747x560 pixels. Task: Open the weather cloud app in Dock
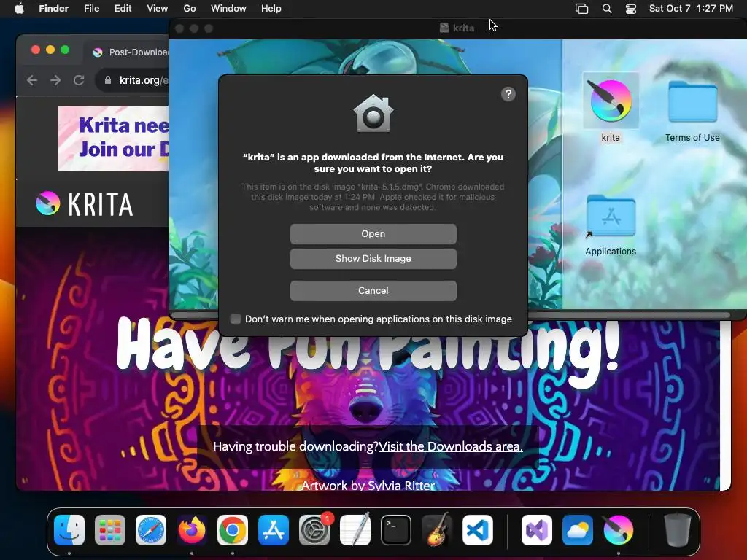tap(578, 530)
